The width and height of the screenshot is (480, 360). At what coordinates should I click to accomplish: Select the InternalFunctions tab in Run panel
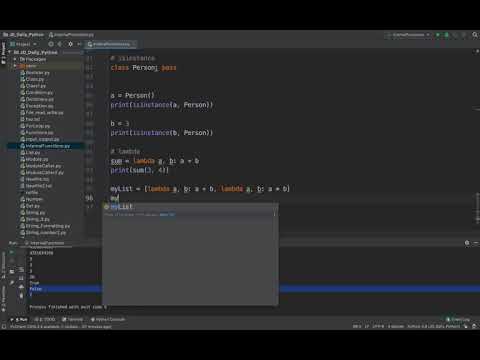[44, 243]
